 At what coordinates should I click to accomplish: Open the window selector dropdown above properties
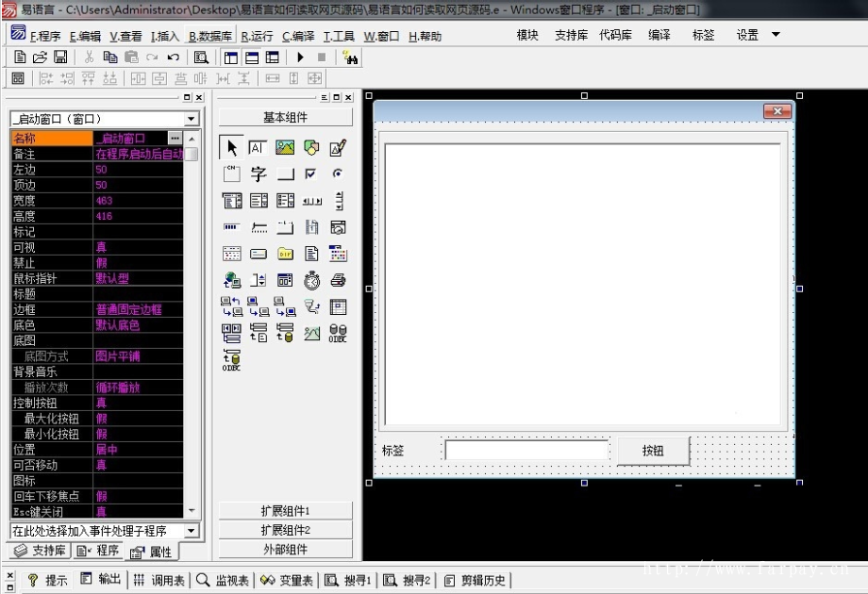[x=192, y=118]
